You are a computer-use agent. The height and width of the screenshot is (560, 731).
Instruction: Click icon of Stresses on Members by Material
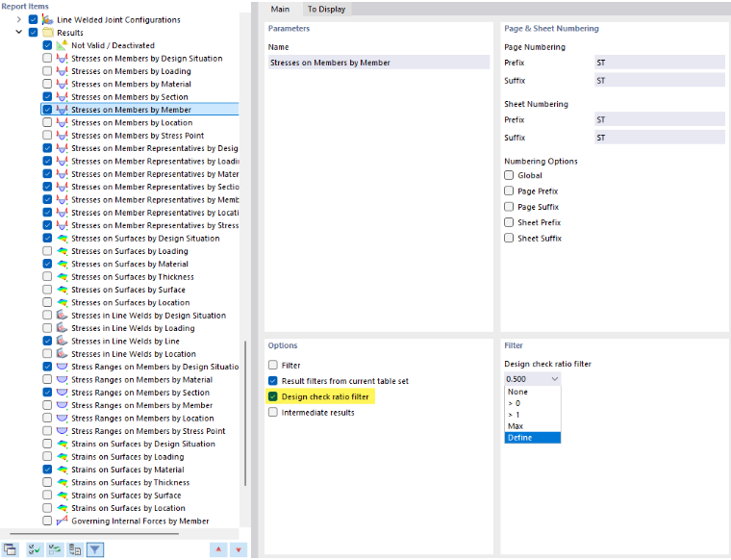62,84
